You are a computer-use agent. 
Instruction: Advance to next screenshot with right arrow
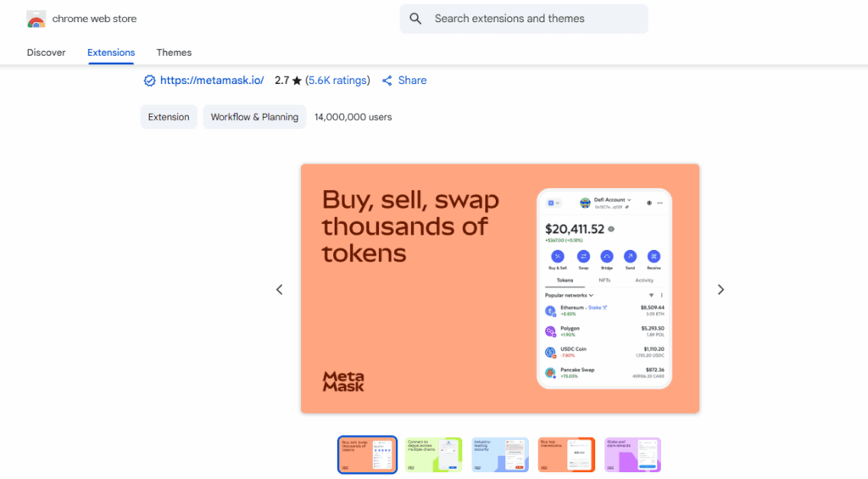(721, 289)
